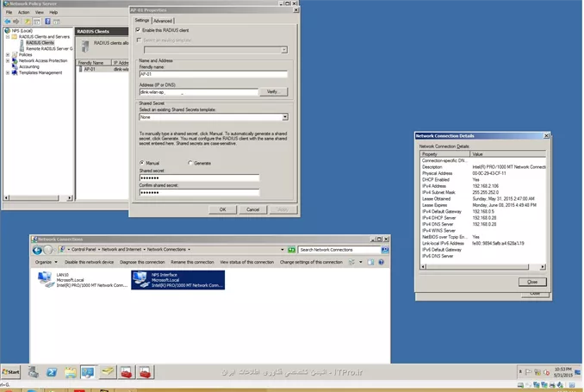This screenshot has height=392, width=584.
Task: Click the Back button in Network Connections window
Action: click(37, 250)
